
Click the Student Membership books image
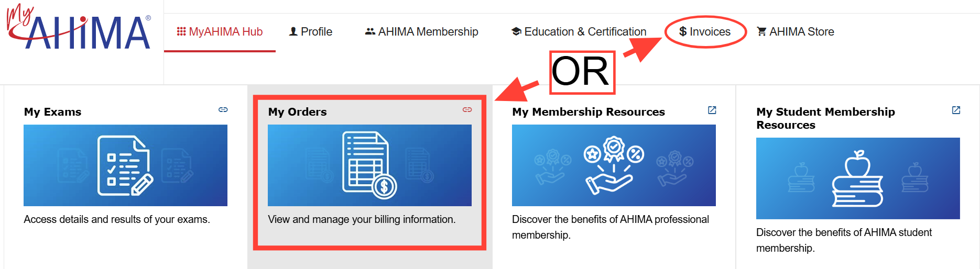click(858, 178)
